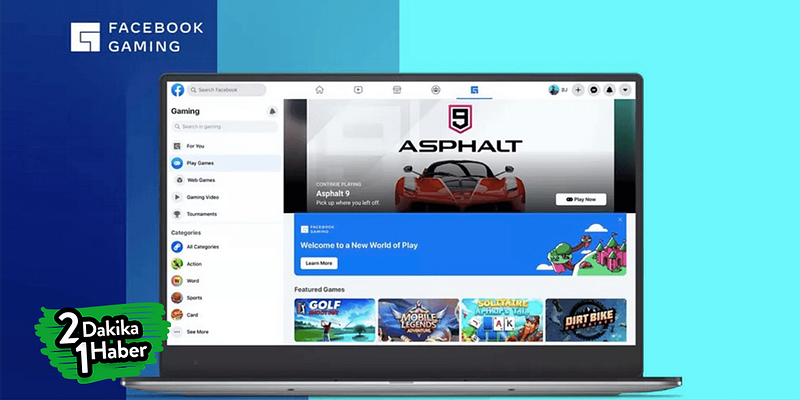The width and height of the screenshot is (800, 400).
Task: Click the plus Create icon
Action: coord(578,90)
